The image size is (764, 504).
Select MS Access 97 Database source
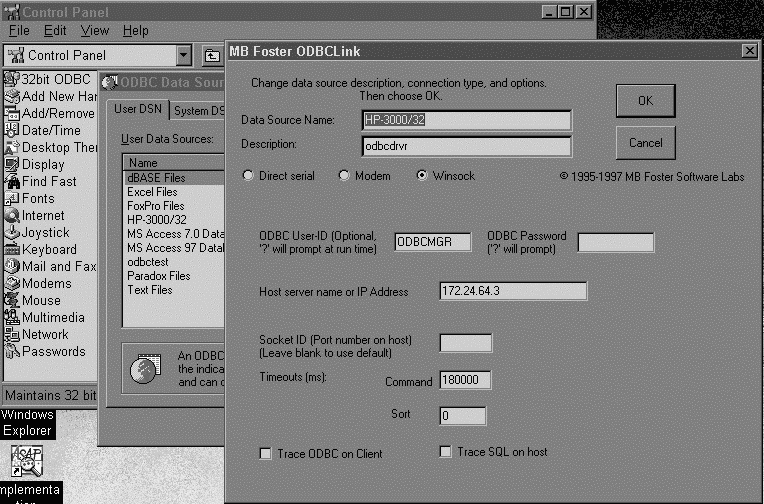click(x=174, y=248)
